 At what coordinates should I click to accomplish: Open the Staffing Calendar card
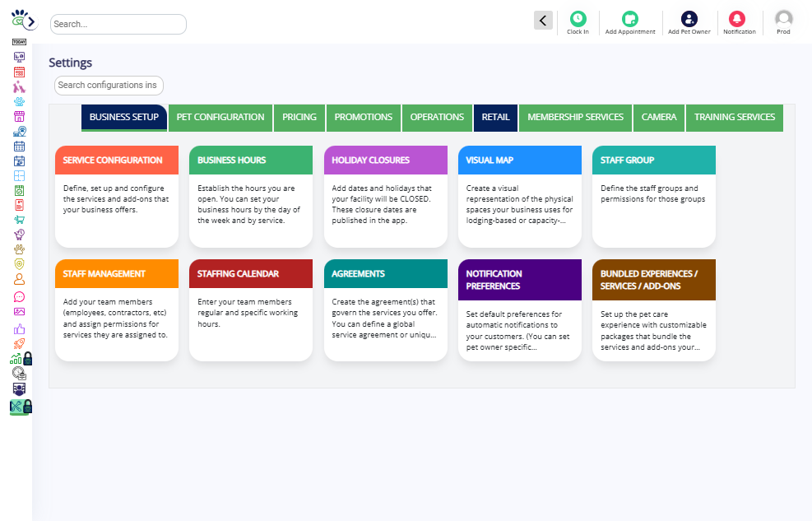tap(251, 309)
